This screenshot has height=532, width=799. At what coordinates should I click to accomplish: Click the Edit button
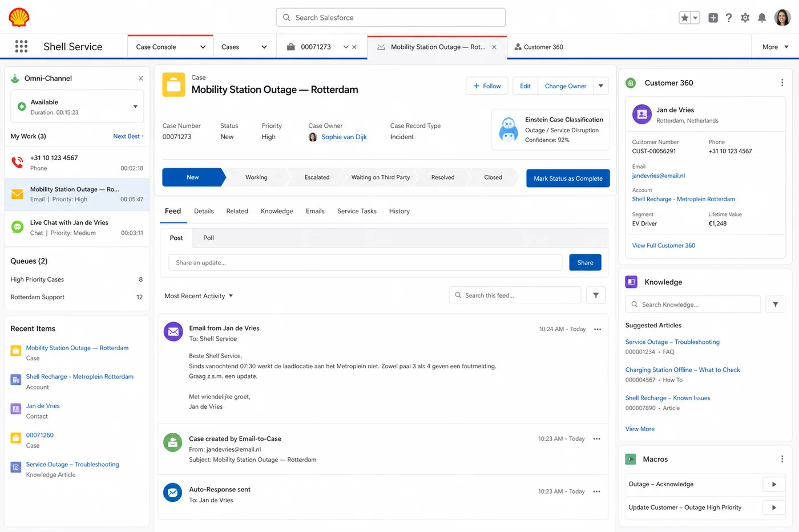pyautogui.click(x=525, y=86)
